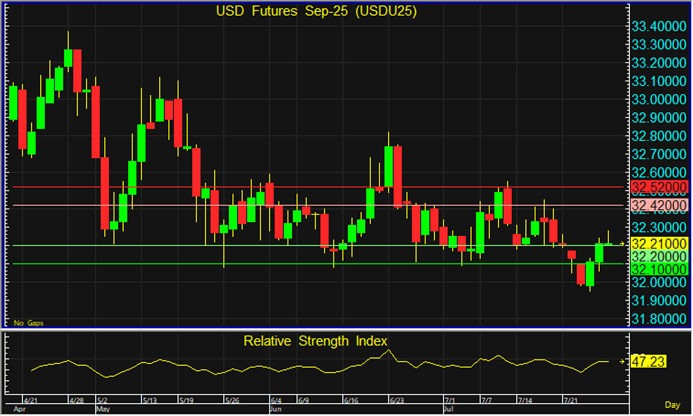The width and height of the screenshot is (693, 416).
Task: Click the Jul month label on axis
Action: pos(449,409)
